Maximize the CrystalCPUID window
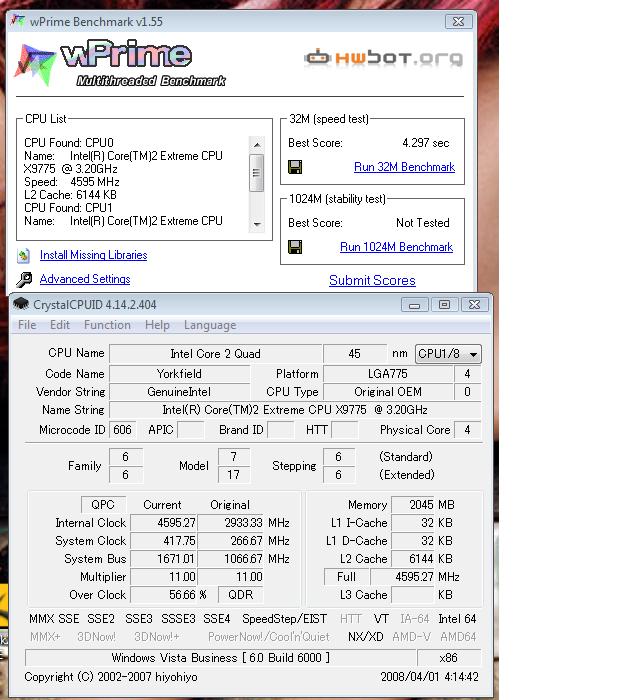Screen dimensions: 640x700 444,305
